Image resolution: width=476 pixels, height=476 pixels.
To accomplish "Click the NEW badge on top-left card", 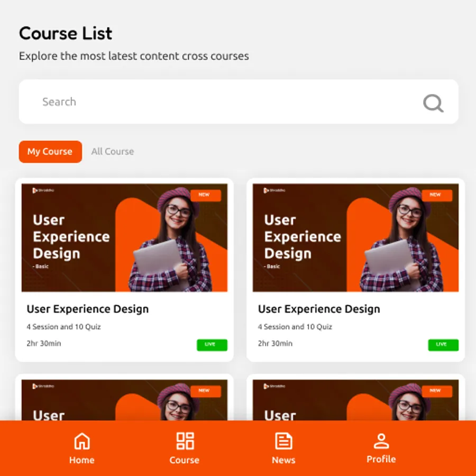I will coord(206,195).
